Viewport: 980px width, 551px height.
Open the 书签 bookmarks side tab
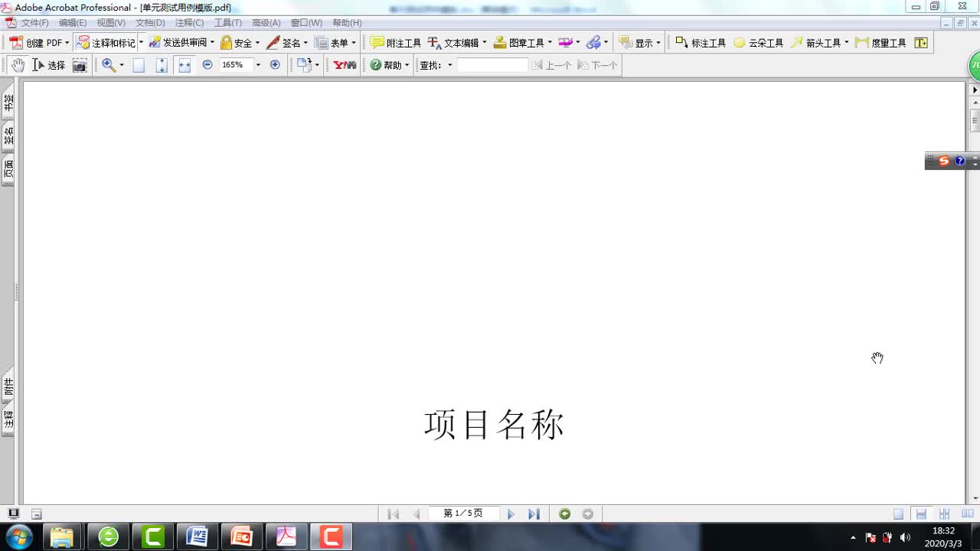[x=8, y=103]
